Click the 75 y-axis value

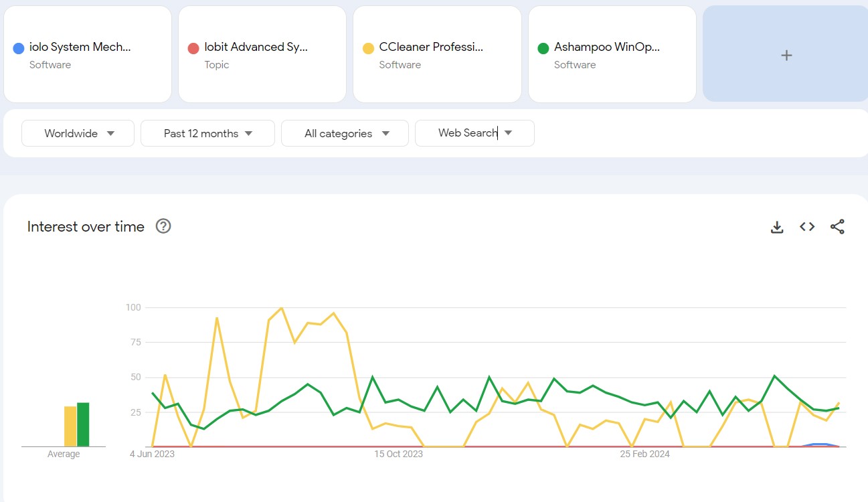click(x=136, y=342)
